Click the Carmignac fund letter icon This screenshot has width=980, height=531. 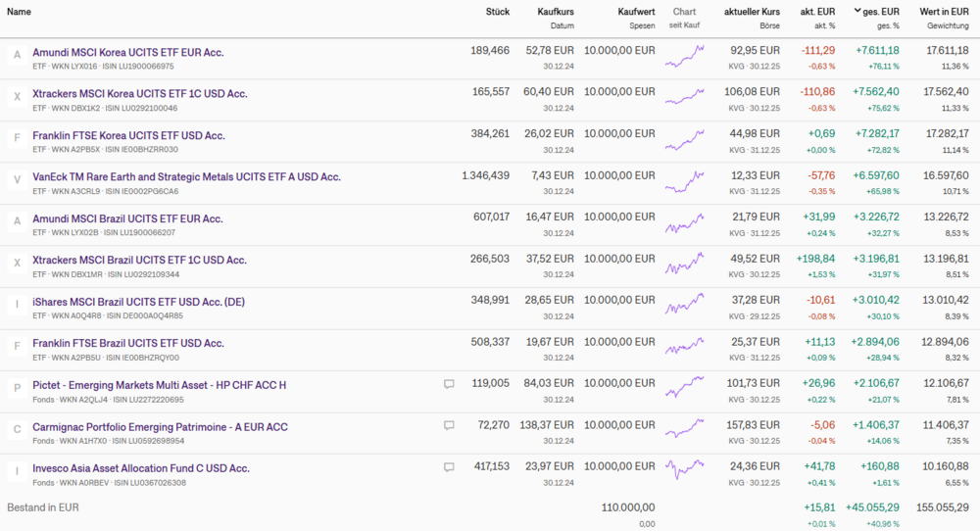(17, 429)
